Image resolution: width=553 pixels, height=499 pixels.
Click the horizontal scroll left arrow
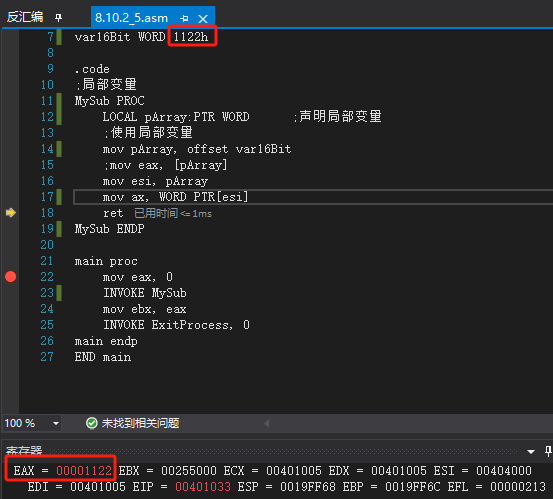click(x=267, y=423)
